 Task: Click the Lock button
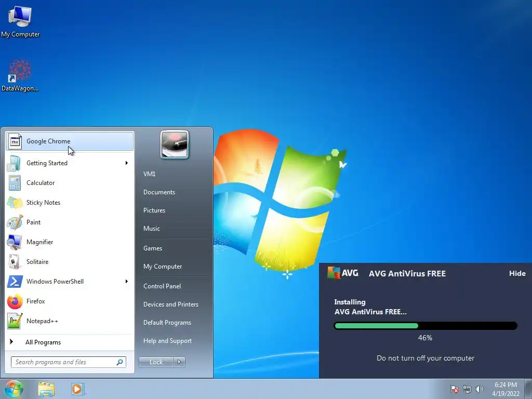(156, 362)
